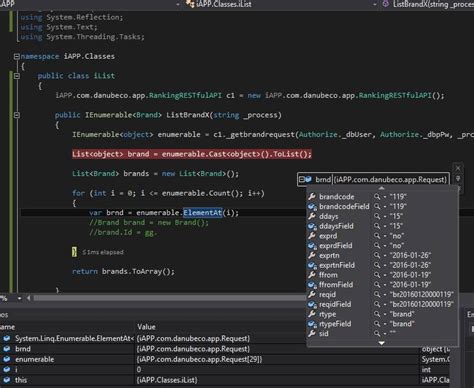Click the {iAPP.com.danubeco.app.Request} value in data tip header
Image resolution: width=474 pixels, height=388 pixels.
[x=391, y=179]
